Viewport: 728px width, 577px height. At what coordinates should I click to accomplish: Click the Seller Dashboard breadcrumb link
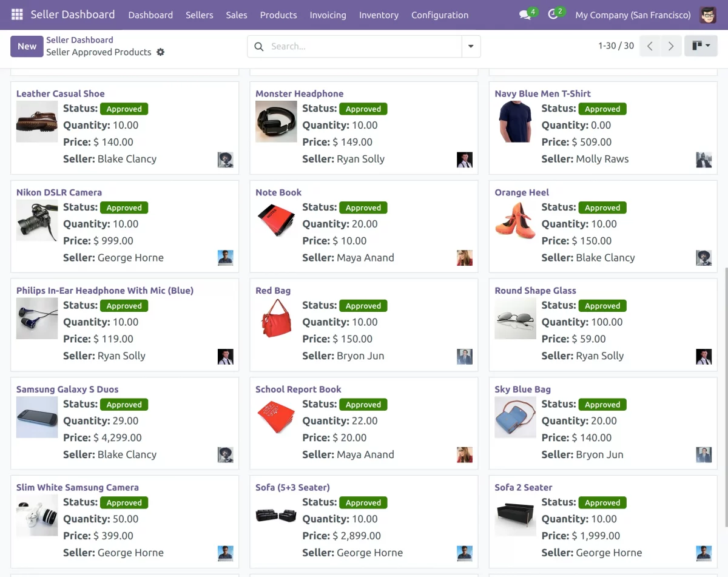tap(79, 40)
